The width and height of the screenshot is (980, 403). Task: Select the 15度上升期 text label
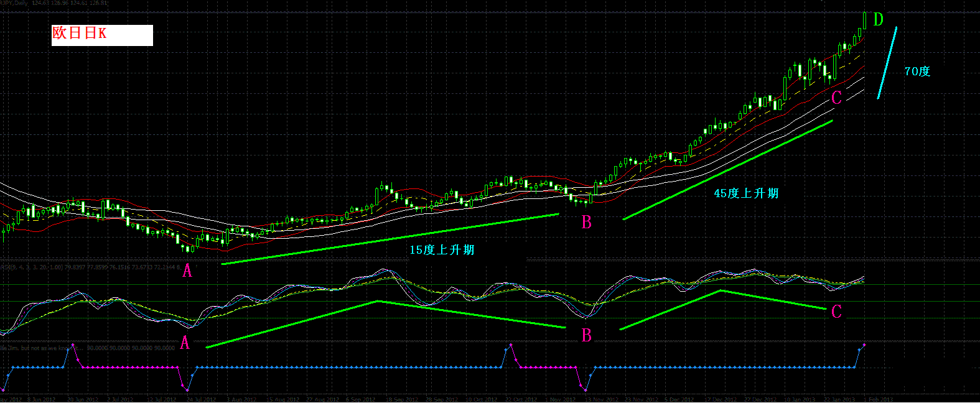coord(442,250)
